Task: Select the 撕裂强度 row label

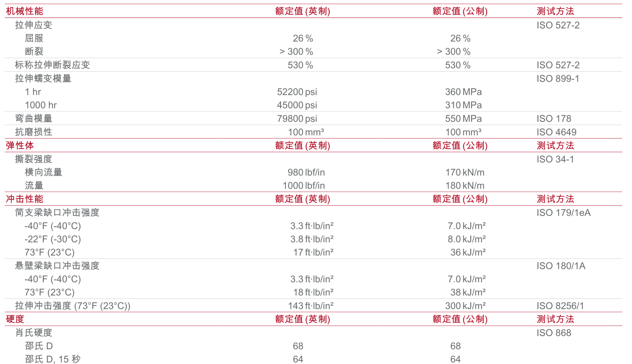Action: tap(34, 159)
